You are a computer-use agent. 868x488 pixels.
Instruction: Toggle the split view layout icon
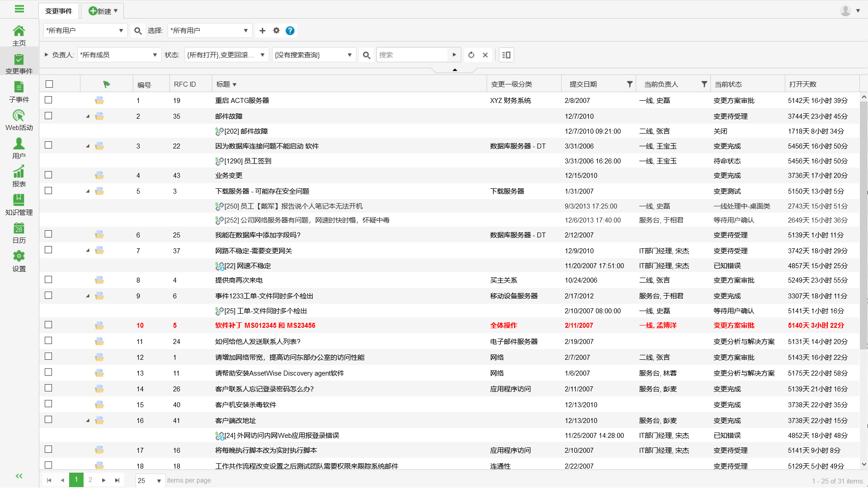pyautogui.click(x=507, y=55)
